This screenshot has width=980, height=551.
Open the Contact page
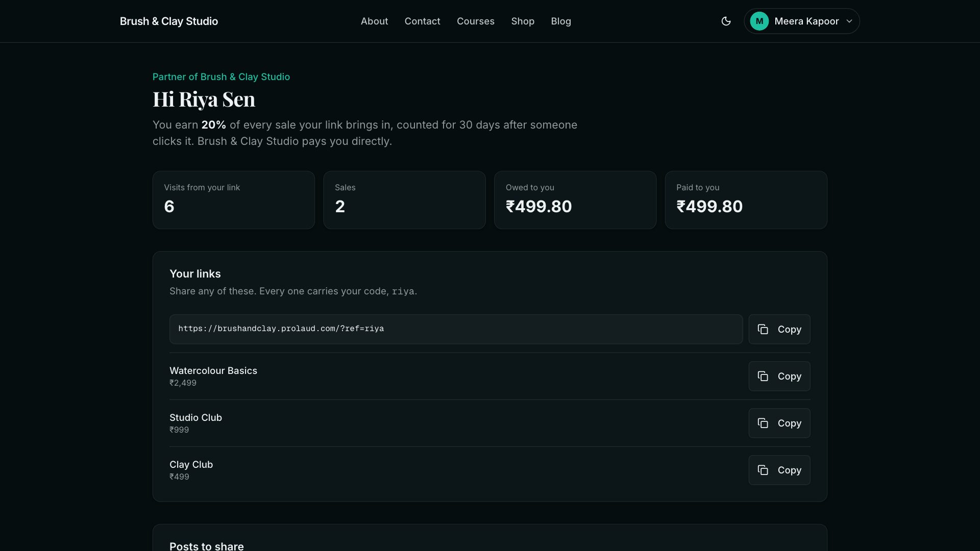(x=422, y=21)
